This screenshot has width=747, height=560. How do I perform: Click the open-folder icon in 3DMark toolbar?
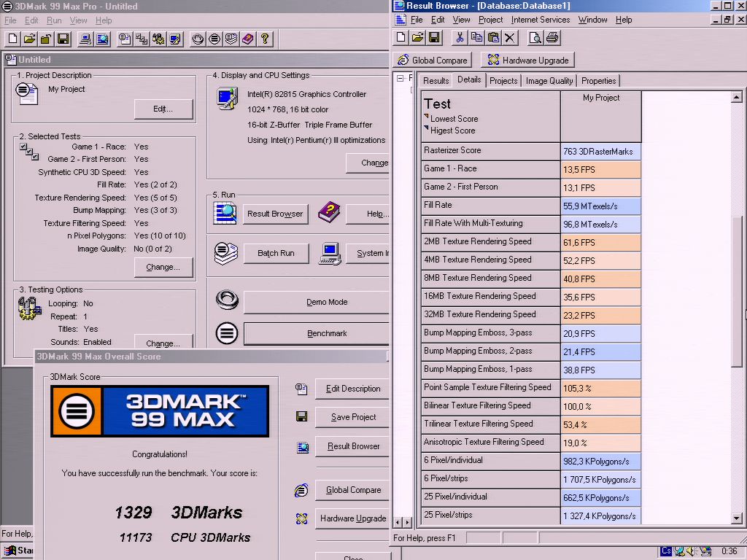pyautogui.click(x=29, y=39)
